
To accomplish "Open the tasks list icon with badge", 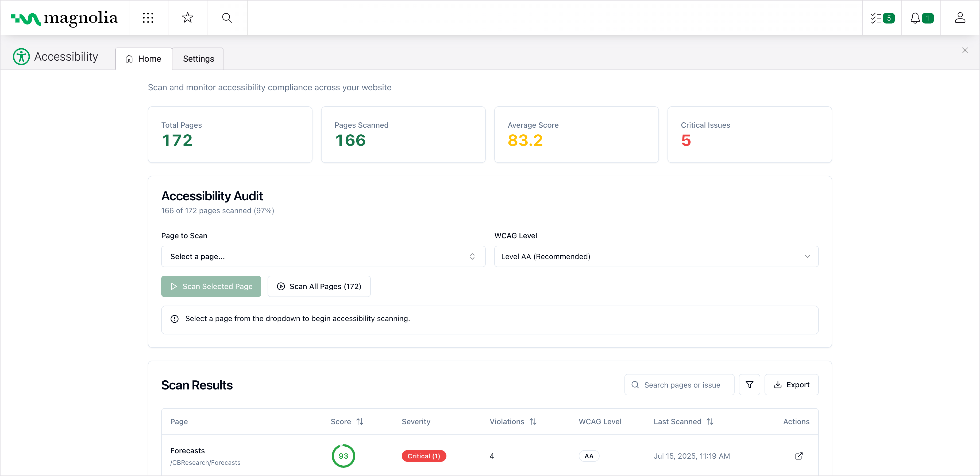I will coord(882,18).
